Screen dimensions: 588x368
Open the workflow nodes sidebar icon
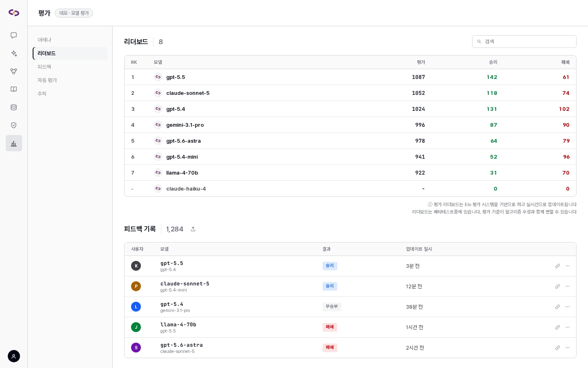click(x=13, y=72)
